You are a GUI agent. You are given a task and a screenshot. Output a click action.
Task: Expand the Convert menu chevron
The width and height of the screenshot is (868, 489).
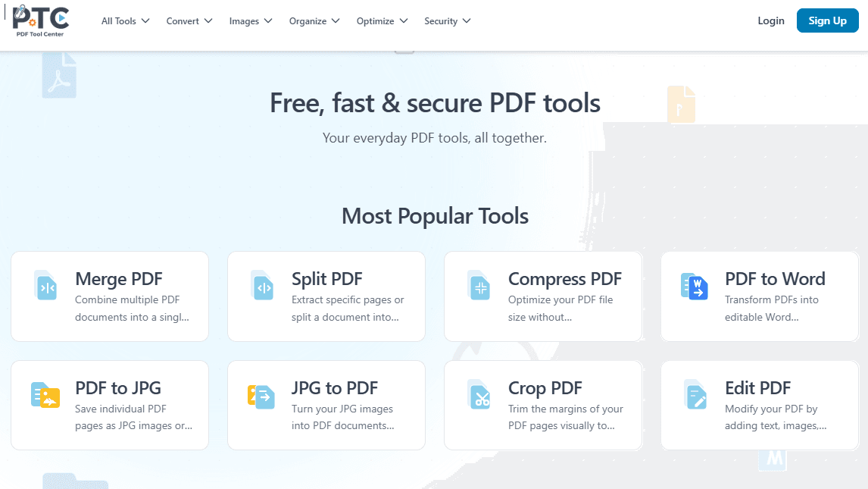tap(208, 21)
